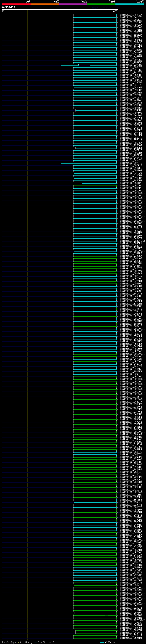Click label UniRef100_Q2V3W0
Viewport: 146px width, 644px height.
click(x=131, y=65)
